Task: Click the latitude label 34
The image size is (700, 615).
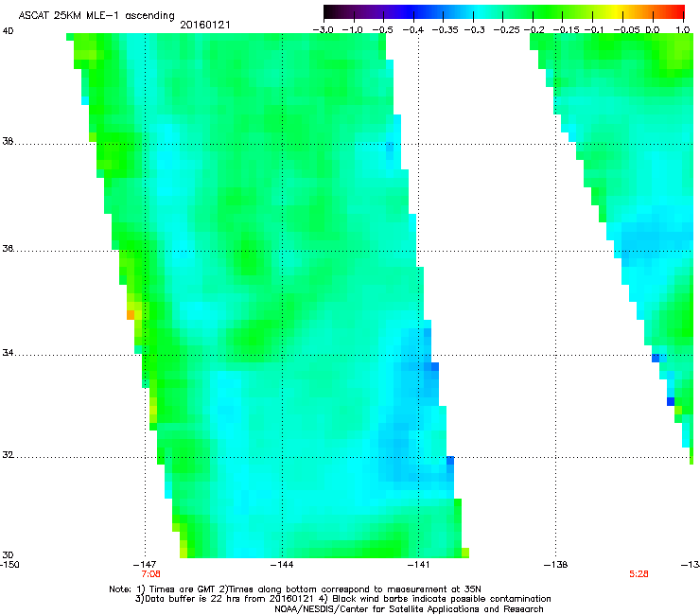Action: coord(8,353)
